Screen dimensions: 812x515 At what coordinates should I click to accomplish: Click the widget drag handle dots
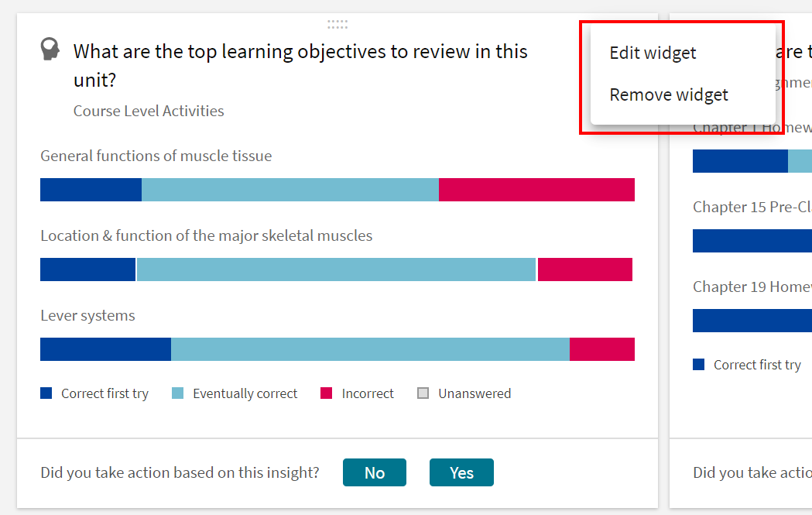point(337,24)
